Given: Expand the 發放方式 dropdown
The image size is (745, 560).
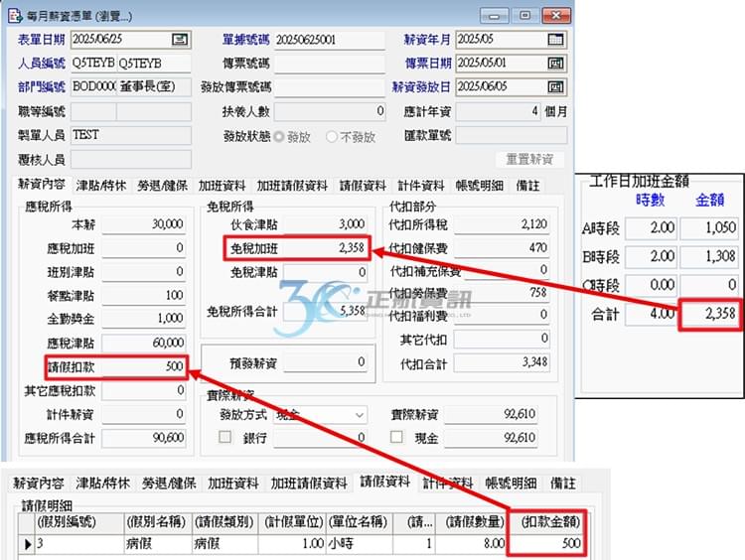Looking at the screenshot, I should click(x=360, y=415).
